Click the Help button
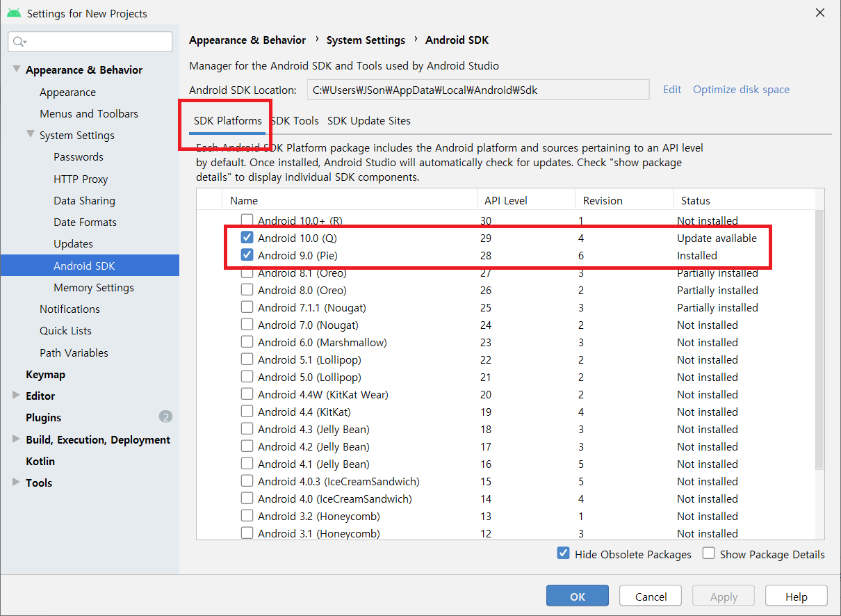Viewport: 841px width, 616px height. click(x=797, y=596)
